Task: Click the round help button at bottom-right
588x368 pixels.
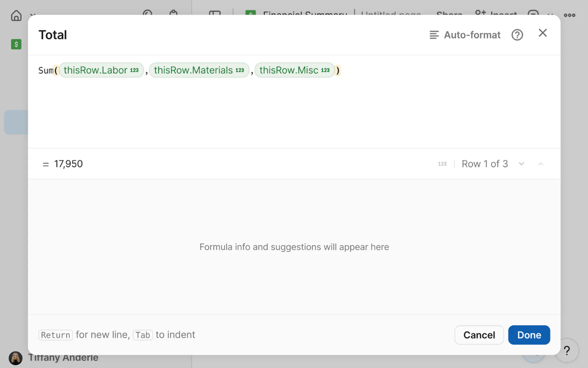Action: click(x=567, y=350)
